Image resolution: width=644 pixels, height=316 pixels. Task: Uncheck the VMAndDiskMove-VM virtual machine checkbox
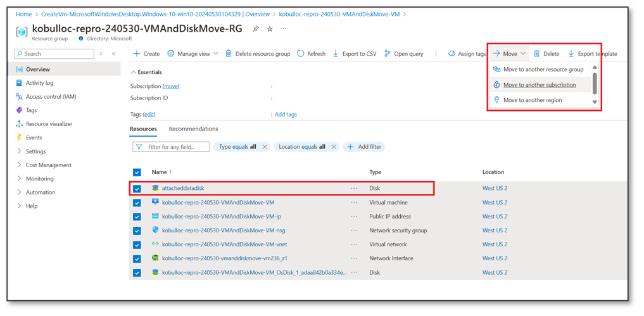coord(137,203)
